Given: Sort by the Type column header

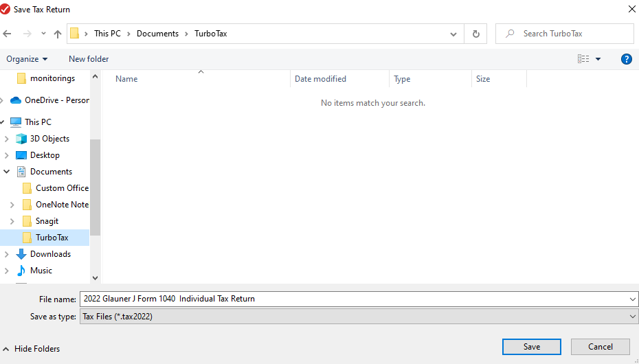Looking at the screenshot, I should (x=430, y=79).
